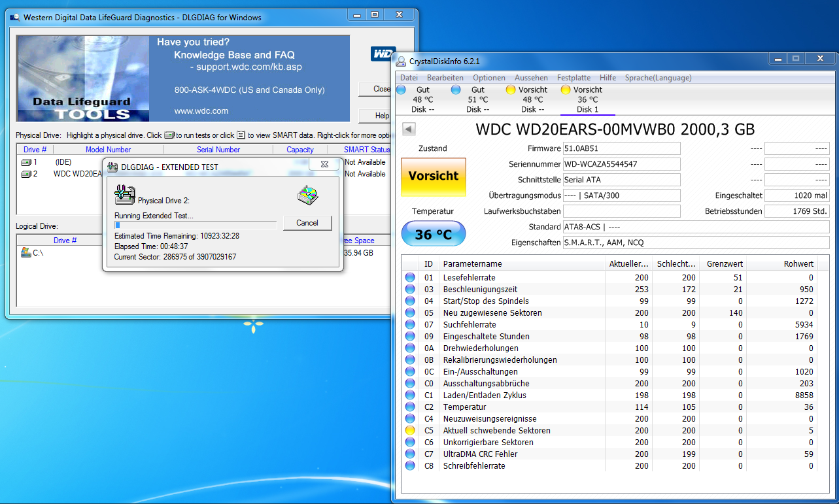Click the WD logo in the Data LifeGuard banner

[383, 54]
